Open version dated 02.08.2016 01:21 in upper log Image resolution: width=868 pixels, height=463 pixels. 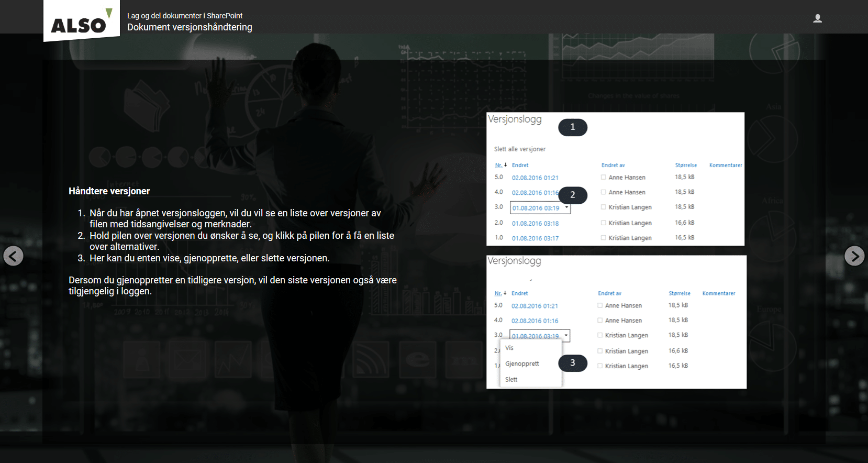[535, 178]
